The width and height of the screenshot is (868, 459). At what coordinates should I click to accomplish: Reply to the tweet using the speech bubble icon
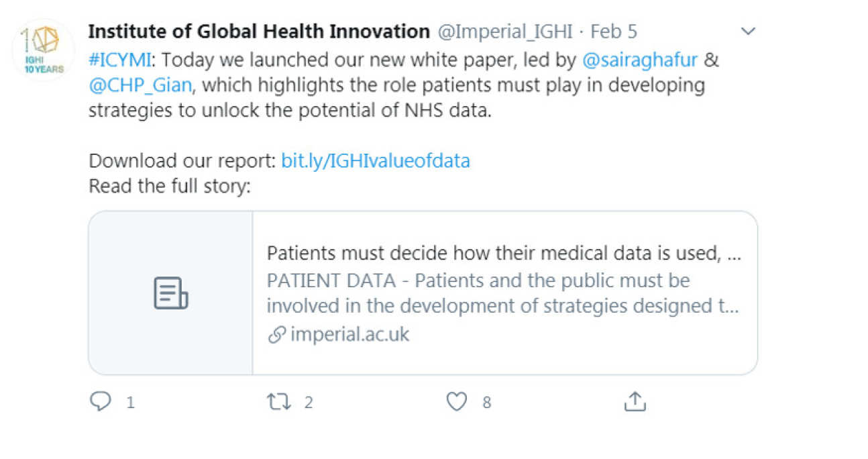(100, 402)
